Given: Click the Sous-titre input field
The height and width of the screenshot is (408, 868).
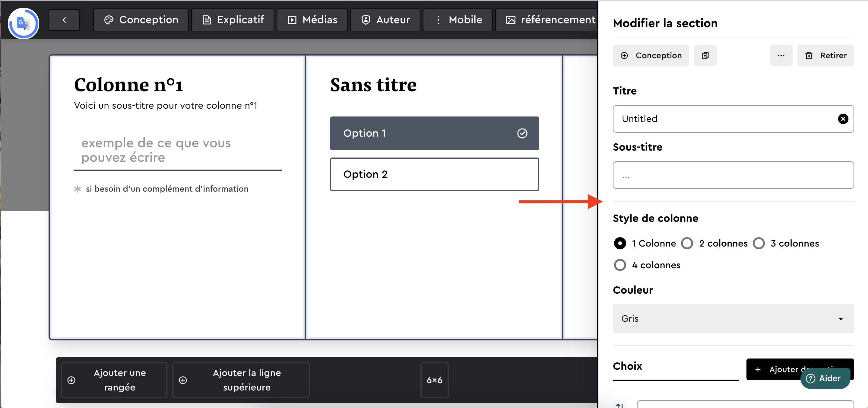Looking at the screenshot, I should (x=733, y=175).
